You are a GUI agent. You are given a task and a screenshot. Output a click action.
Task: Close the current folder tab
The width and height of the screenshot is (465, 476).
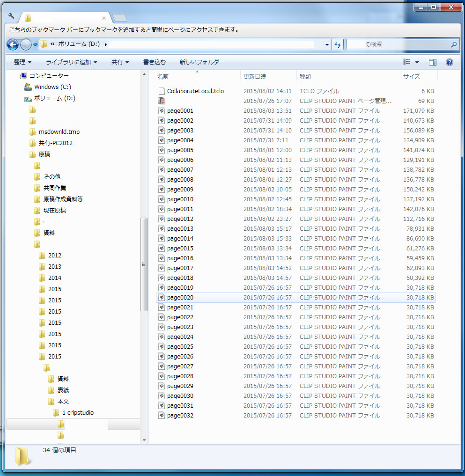[x=104, y=18]
